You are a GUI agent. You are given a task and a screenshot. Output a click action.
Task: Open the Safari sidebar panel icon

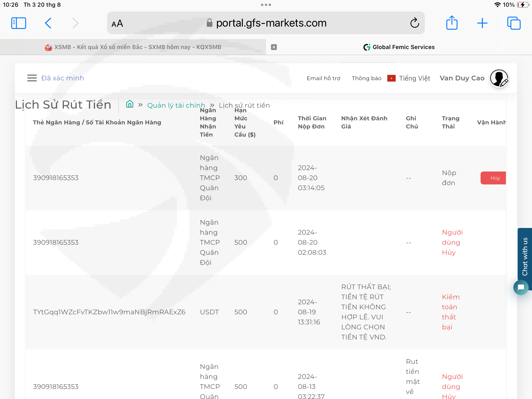tap(18, 23)
